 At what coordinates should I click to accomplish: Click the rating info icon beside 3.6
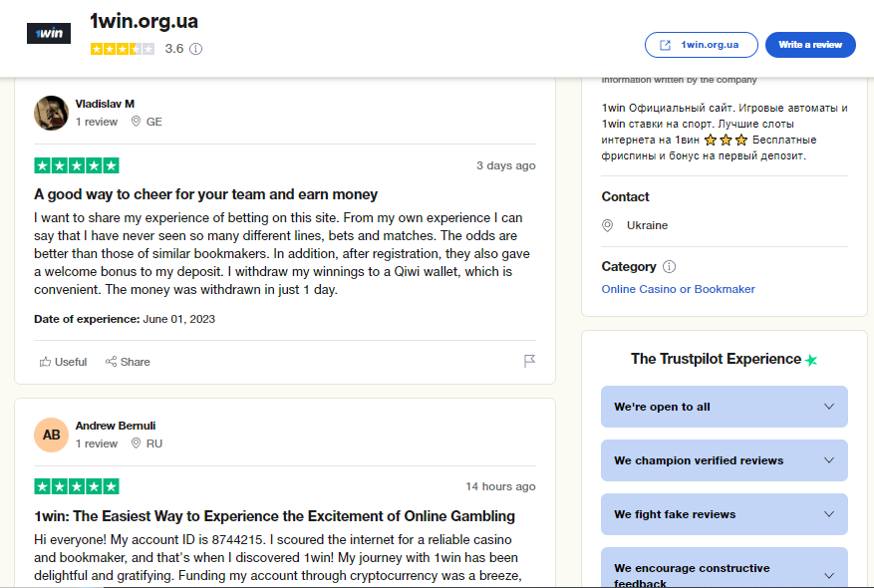click(x=196, y=49)
